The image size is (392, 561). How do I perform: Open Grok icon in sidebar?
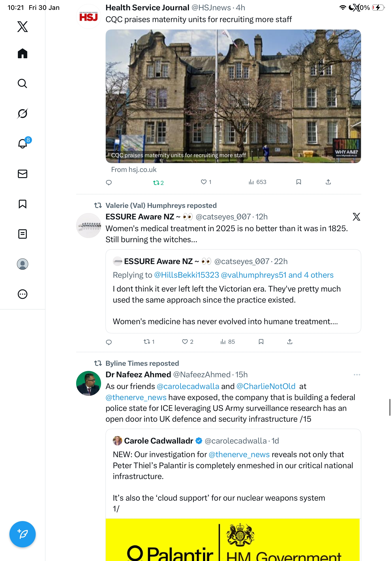[x=23, y=113]
